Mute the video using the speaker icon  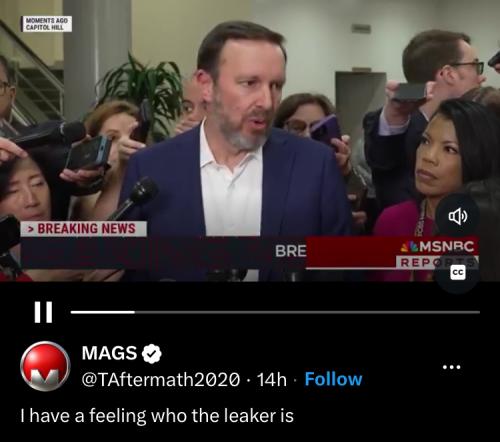click(458, 216)
